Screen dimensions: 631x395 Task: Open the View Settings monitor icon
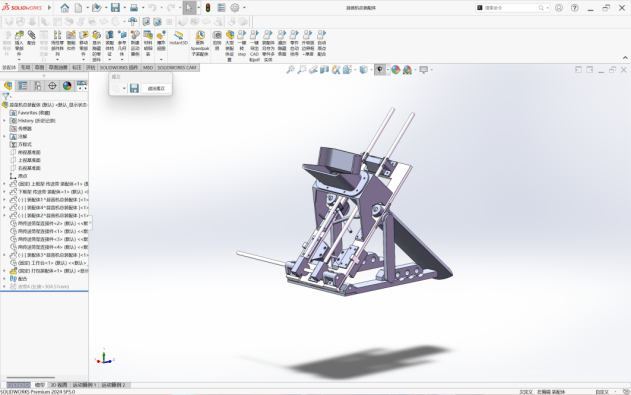point(424,70)
